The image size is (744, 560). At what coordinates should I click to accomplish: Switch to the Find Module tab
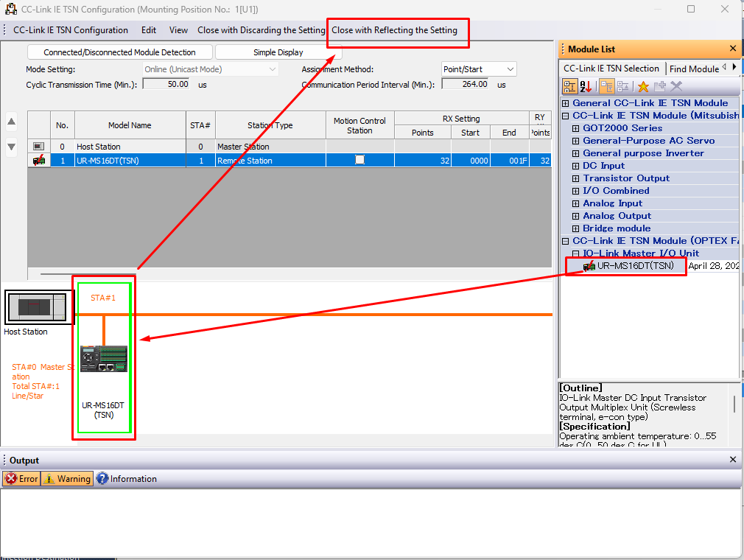tap(694, 69)
